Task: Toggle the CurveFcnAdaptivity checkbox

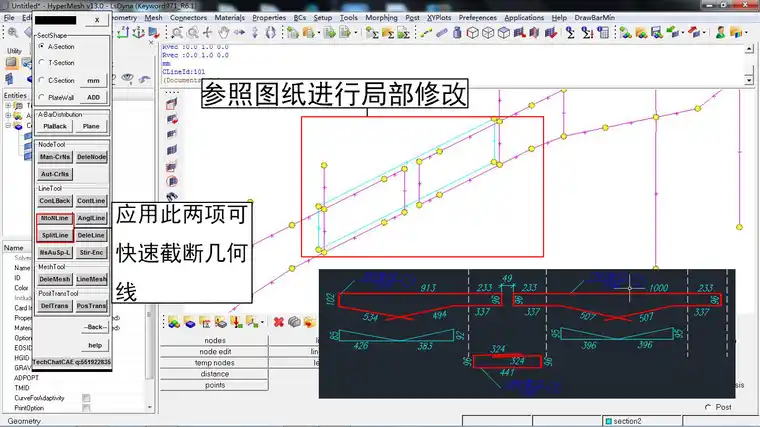Action: [x=86, y=398]
